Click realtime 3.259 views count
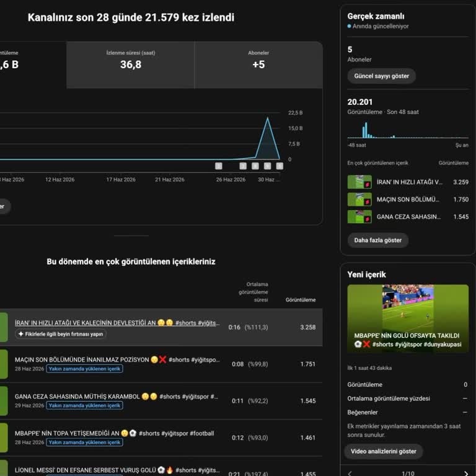This screenshot has width=476, height=476. (x=461, y=182)
